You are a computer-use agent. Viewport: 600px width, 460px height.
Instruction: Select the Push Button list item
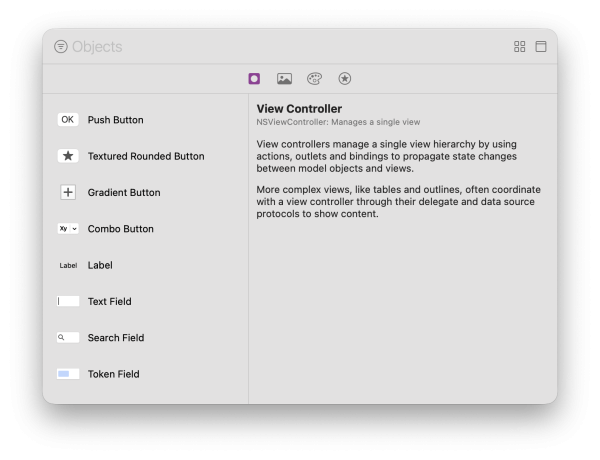[x=115, y=120]
